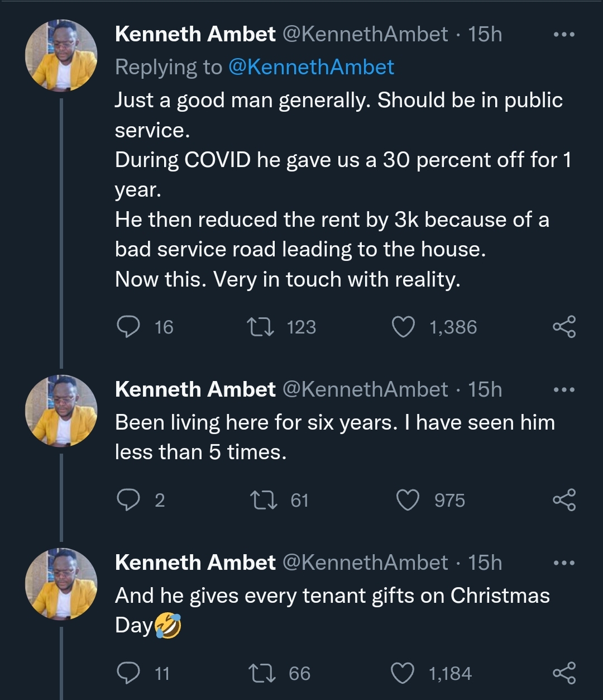Tap the avatar on the Christmas tweet
Image resolution: width=603 pixels, height=700 pixels.
(x=61, y=584)
